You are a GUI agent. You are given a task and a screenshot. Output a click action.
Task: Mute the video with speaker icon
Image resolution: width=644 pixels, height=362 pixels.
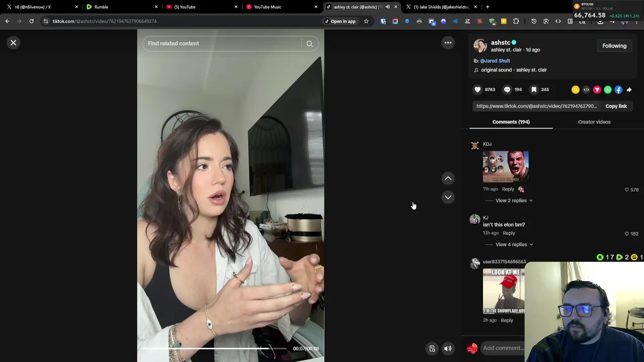pyautogui.click(x=448, y=348)
